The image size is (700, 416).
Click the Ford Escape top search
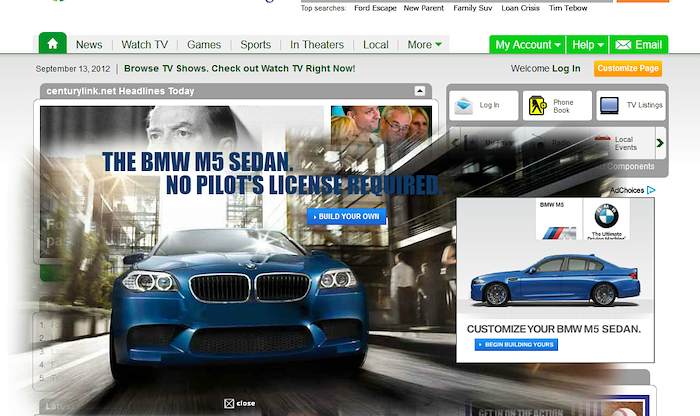click(x=375, y=8)
